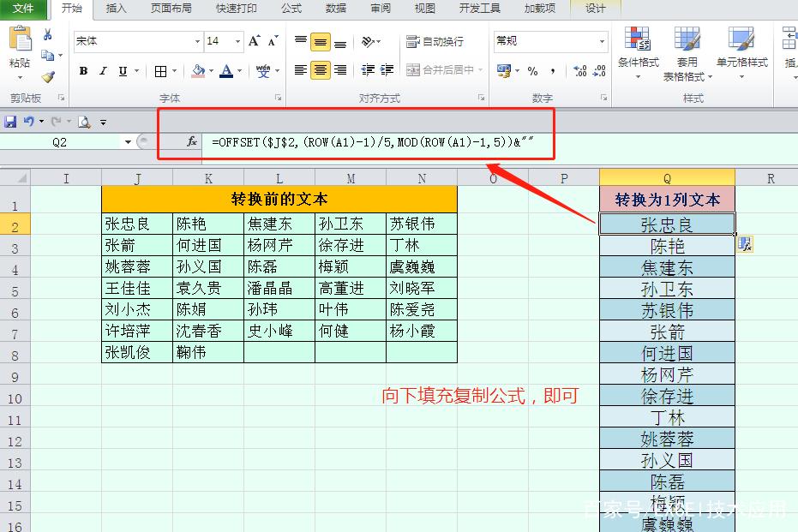Enable 自动换行 wrap text
The image size is (798, 532).
[x=435, y=42]
